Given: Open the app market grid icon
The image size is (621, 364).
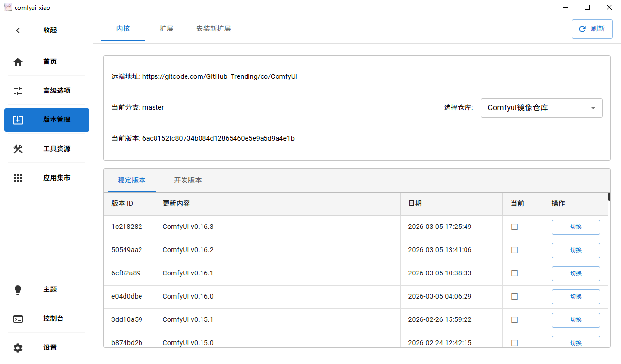Looking at the screenshot, I should [x=18, y=178].
